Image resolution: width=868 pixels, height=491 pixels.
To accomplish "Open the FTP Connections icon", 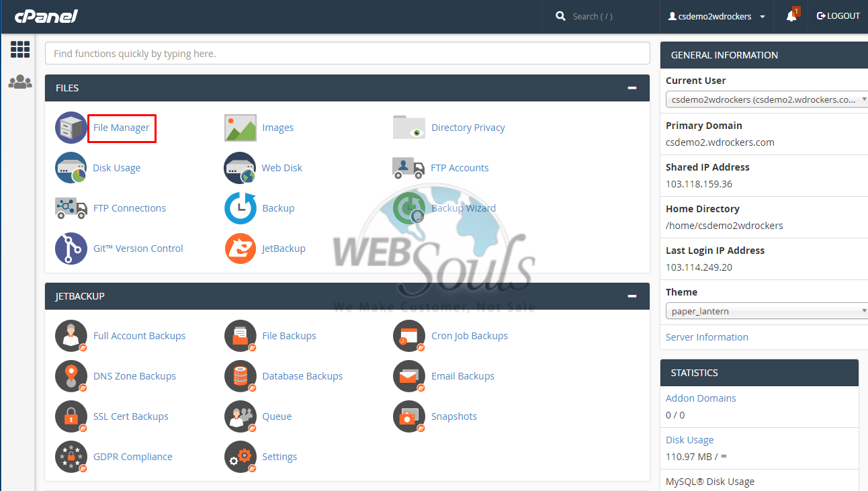I will 71,208.
